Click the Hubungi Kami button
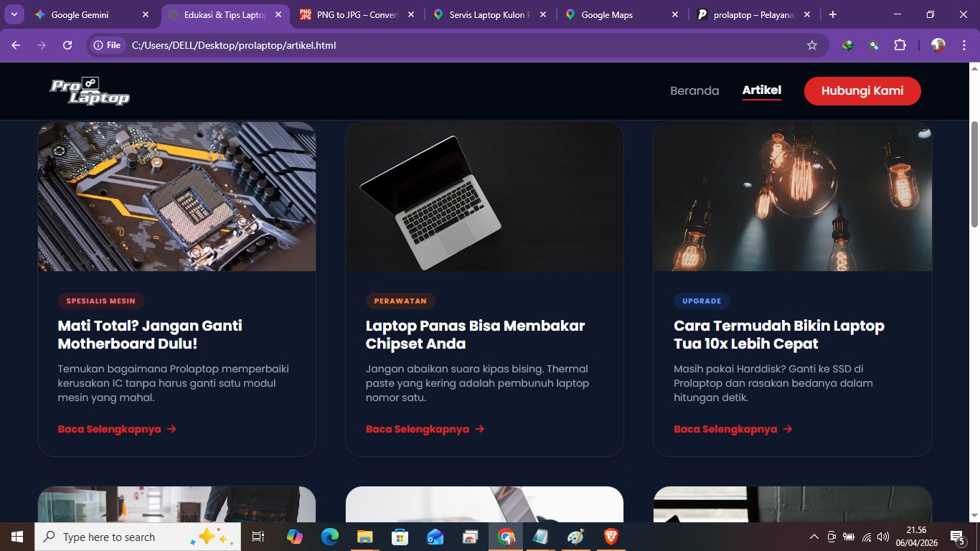 [862, 91]
